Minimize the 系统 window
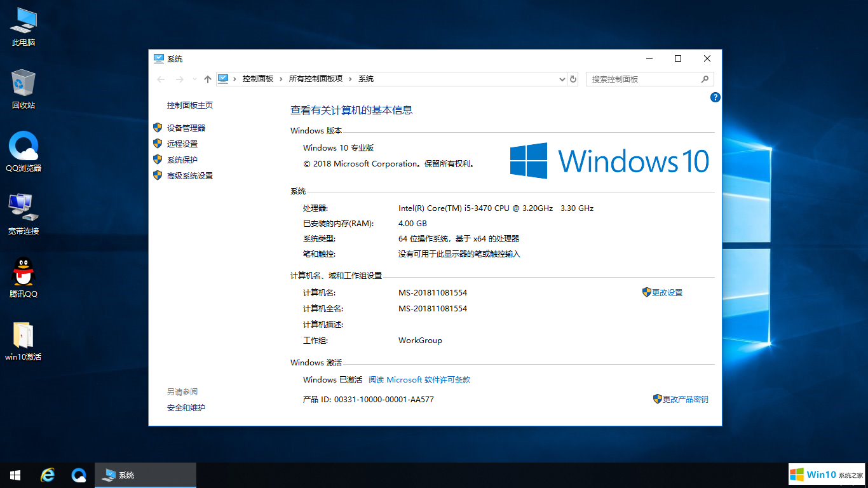 [x=649, y=58]
